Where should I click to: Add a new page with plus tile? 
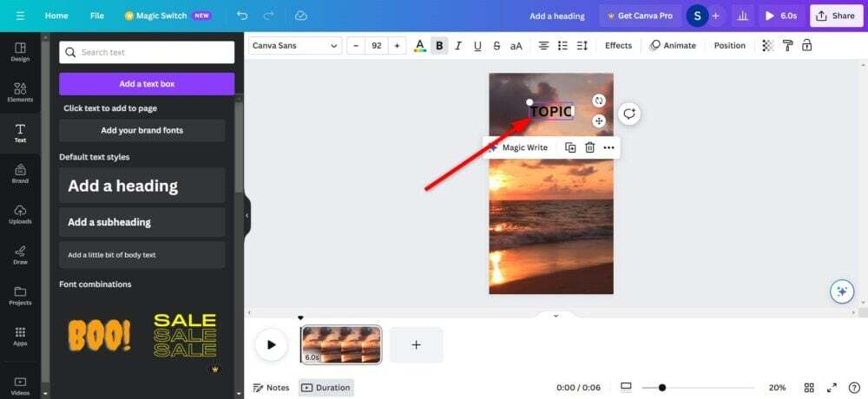pyautogui.click(x=417, y=344)
